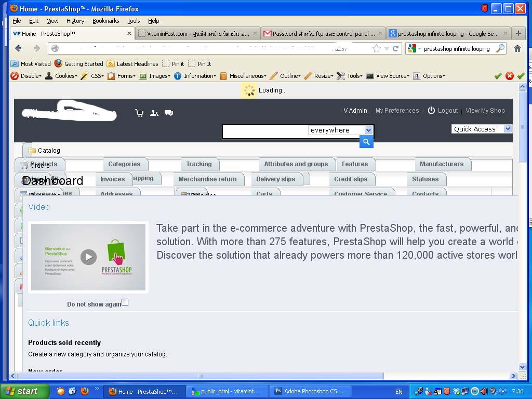The image size is (532, 399).
Task: Go back with browser back arrow
Action: [18, 48]
